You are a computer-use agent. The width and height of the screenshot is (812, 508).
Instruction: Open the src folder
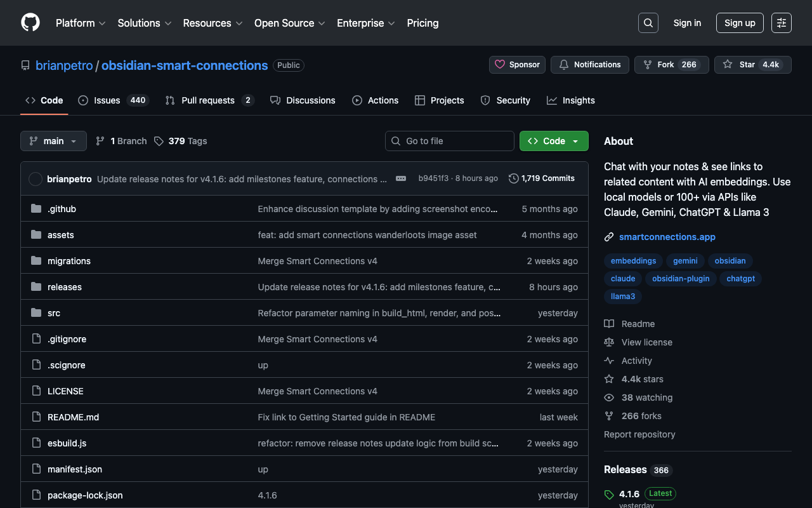point(54,313)
